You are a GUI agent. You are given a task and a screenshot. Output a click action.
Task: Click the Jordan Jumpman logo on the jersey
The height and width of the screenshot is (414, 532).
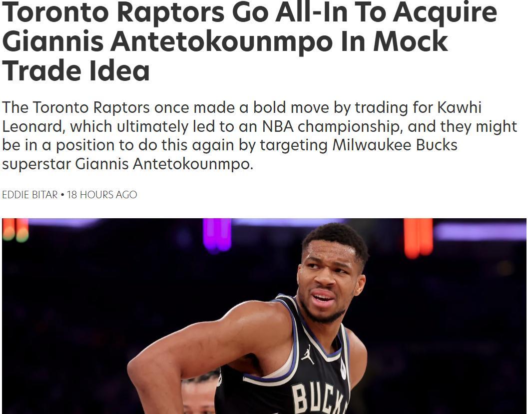(x=307, y=355)
